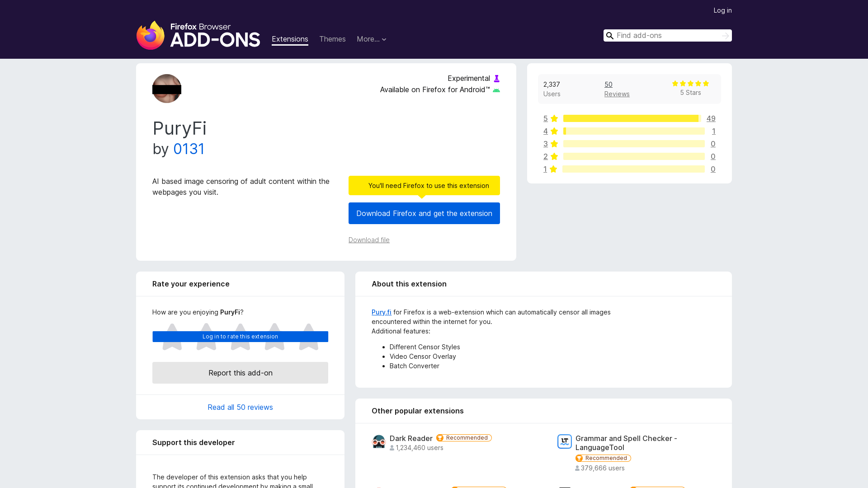Click the Download file link
This screenshot has width=868, height=488.
tap(369, 240)
